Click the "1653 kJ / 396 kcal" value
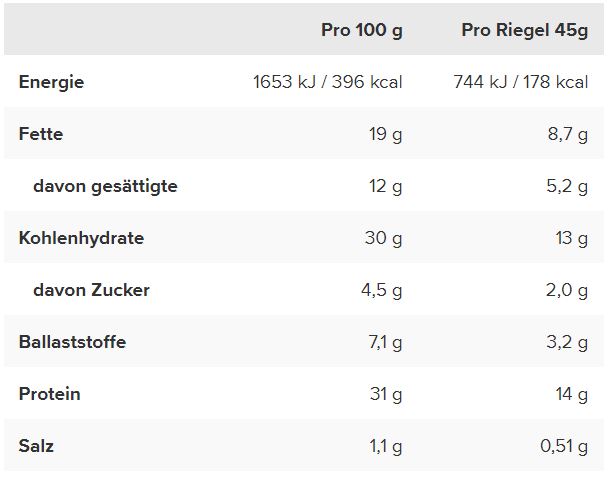This screenshot has height=494, width=612. click(x=328, y=82)
